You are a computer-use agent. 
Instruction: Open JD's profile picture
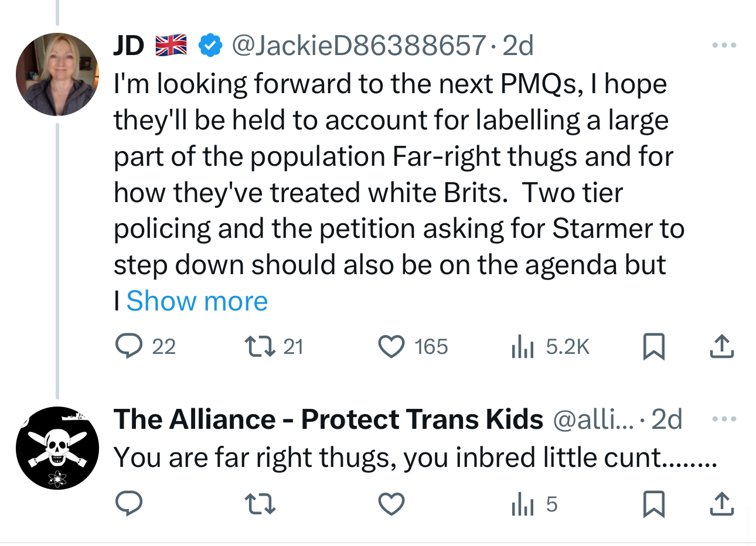[x=57, y=74]
